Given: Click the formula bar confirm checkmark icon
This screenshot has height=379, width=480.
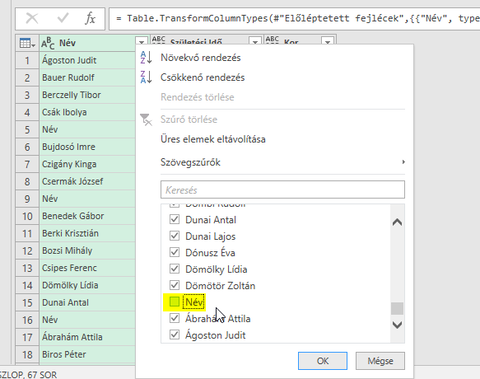Looking at the screenshot, I should 63,18.
